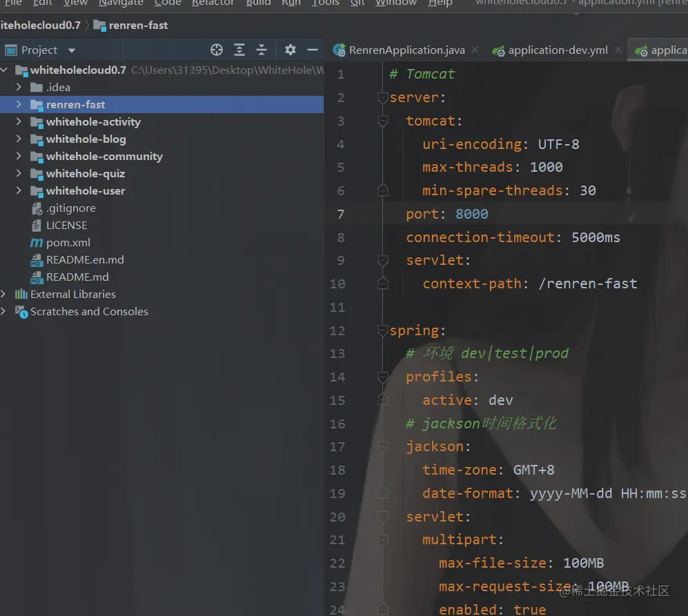Select README.md in project tree
This screenshot has width=688, height=616.
[x=77, y=277]
